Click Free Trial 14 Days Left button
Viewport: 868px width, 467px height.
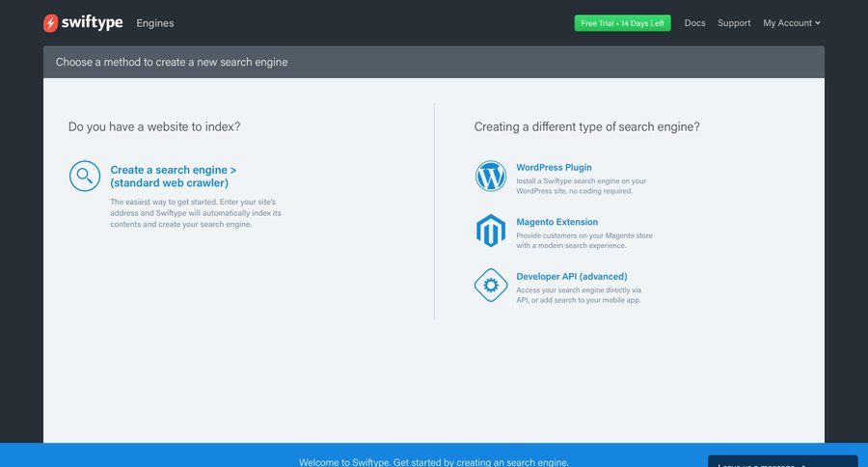point(622,23)
